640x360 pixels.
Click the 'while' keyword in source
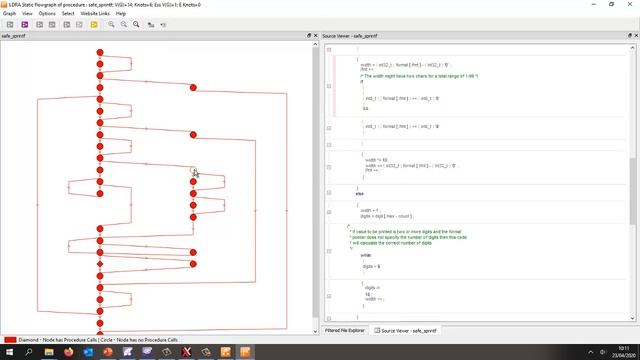(x=366, y=255)
